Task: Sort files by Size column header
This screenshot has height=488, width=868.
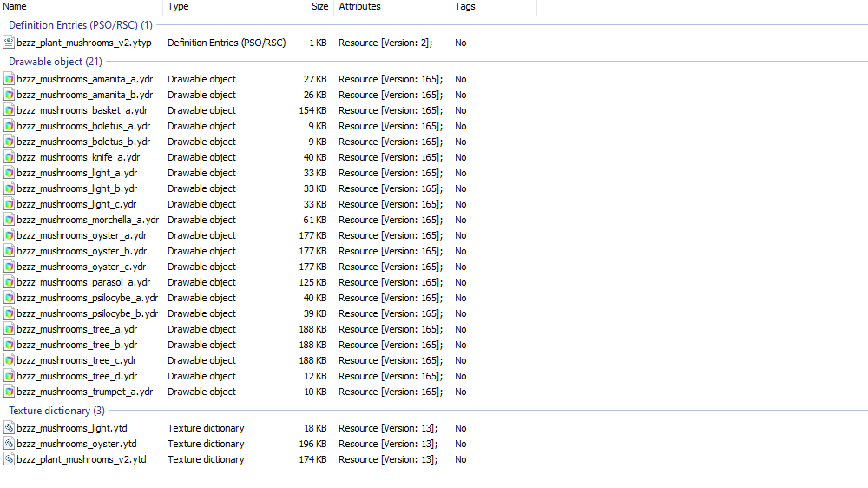Action: tap(313, 7)
